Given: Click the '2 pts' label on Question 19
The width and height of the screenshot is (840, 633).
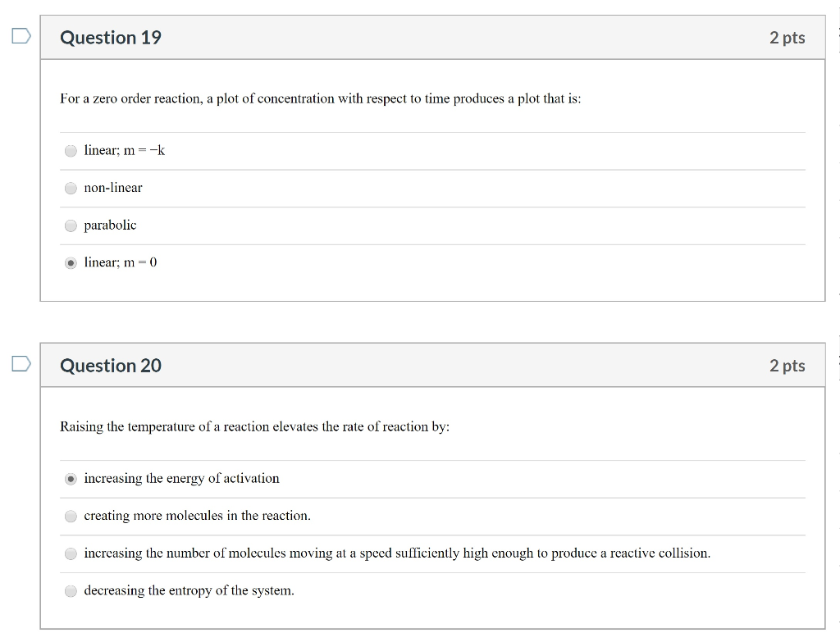Looking at the screenshot, I should (788, 36).
